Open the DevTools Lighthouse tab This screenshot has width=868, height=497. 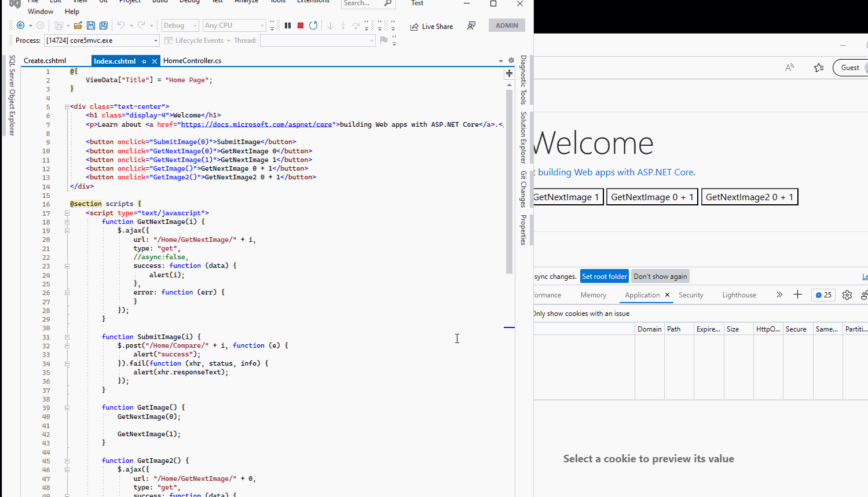point(739,295)
